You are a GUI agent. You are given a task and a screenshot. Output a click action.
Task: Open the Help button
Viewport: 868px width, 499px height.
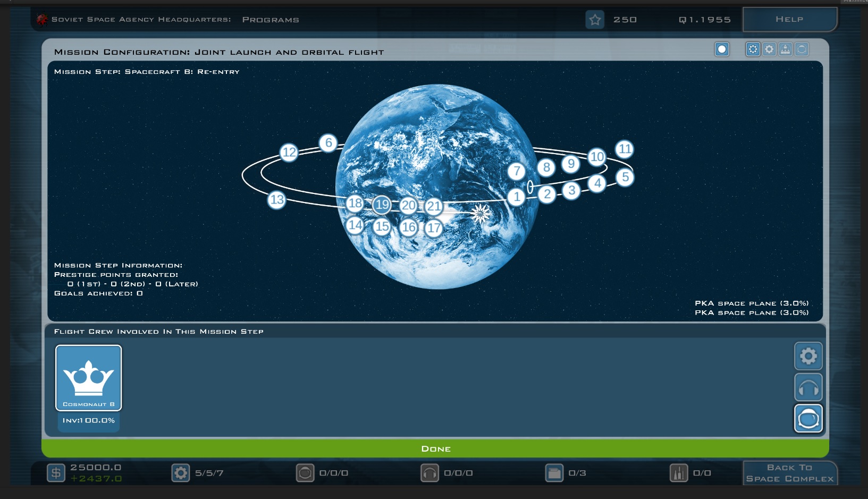click(x=789, y=20)
